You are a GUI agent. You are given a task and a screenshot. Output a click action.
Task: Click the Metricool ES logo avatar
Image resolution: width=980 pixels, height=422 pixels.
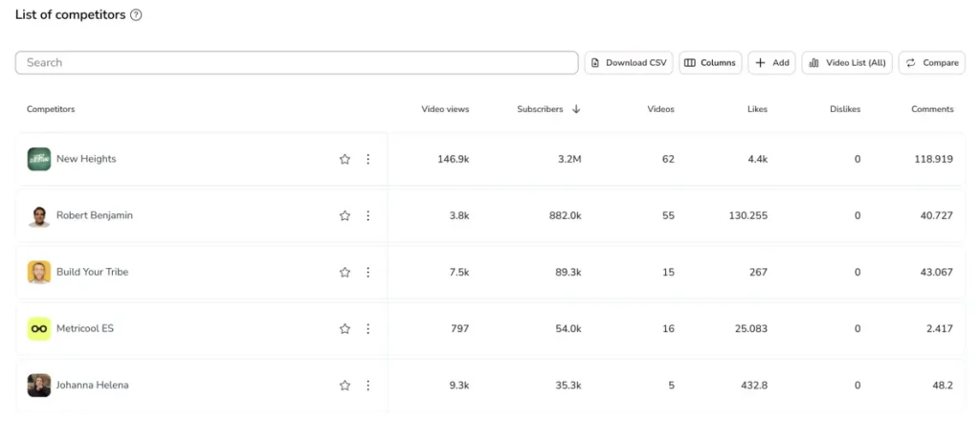(38, 329)
